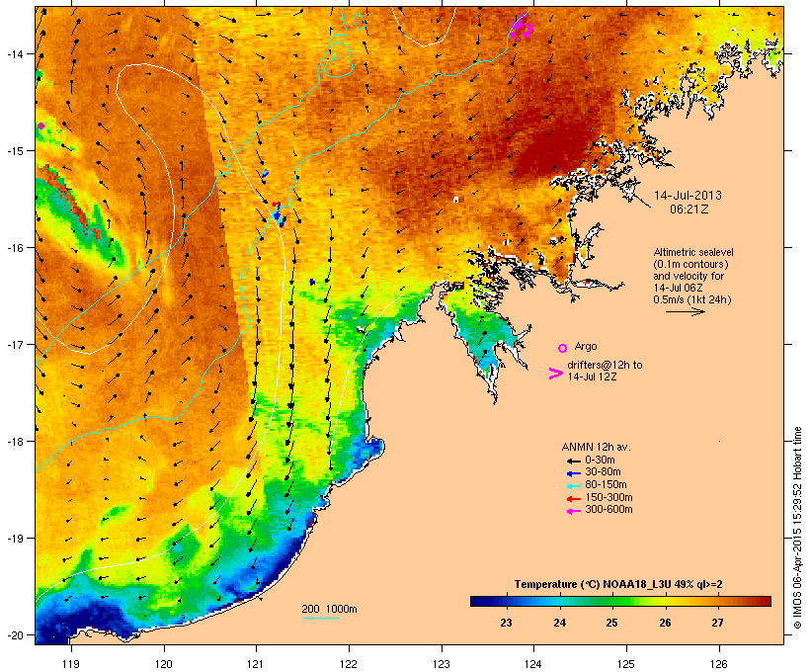Click the magenta Argo circle legend symbol
Image resolution: width=810 pixels, height=672 pixels.
pyautogui.click(x=563, y=348)
